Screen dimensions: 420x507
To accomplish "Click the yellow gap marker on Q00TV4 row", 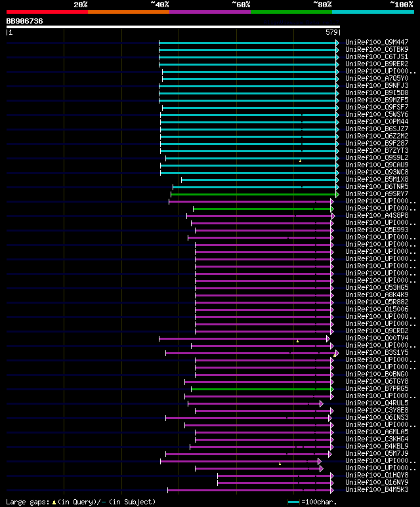I will point(298,341).
